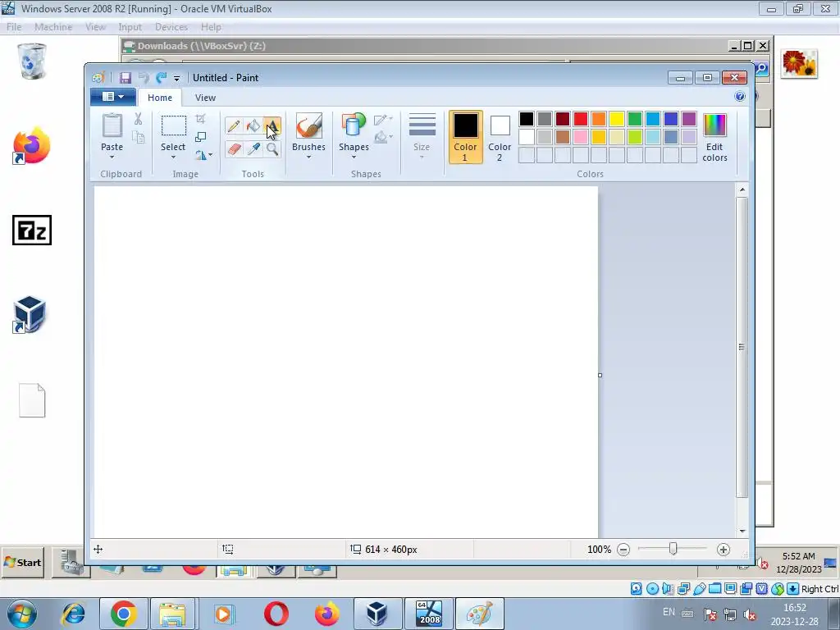Open the Paint application menu button
The height and width of the screenshot is (630, 840).
click(x=112, y=97)
